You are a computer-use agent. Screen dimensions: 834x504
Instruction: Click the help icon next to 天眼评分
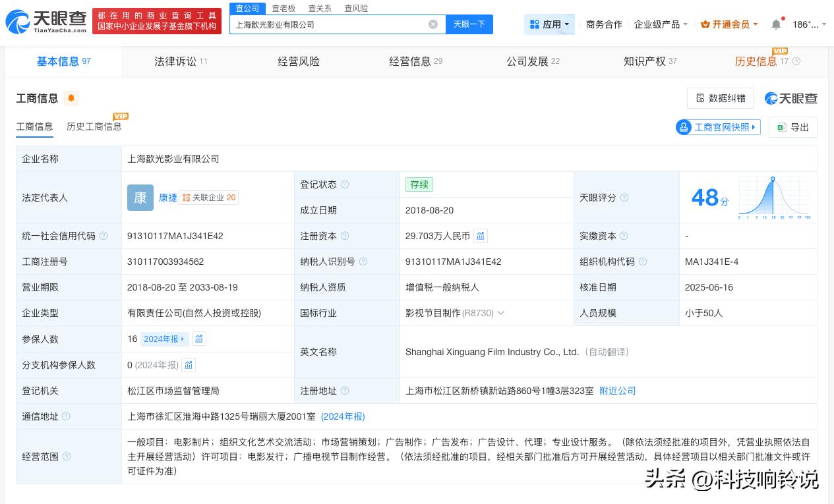tap(624, 198)
